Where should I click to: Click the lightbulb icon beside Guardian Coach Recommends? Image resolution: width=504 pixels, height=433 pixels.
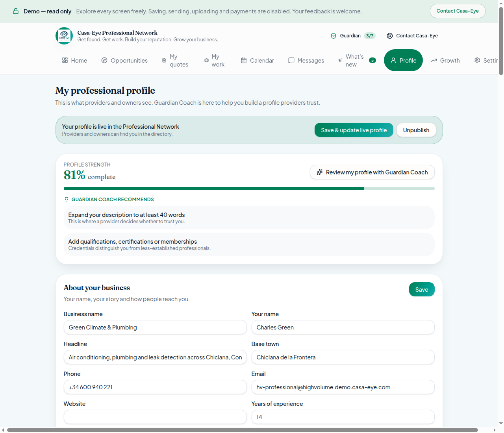pos(67,200)
